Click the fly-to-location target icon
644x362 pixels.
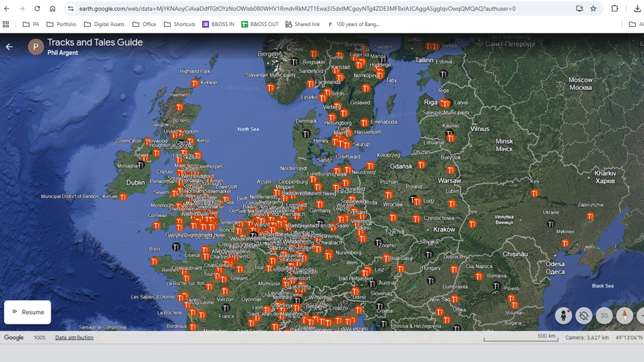[584, 316]
